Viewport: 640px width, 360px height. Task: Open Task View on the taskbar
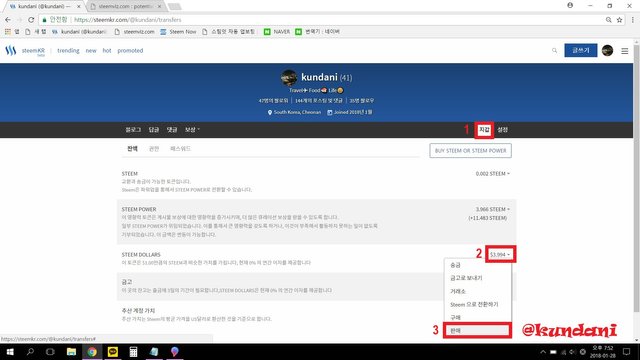pos(50,351)
